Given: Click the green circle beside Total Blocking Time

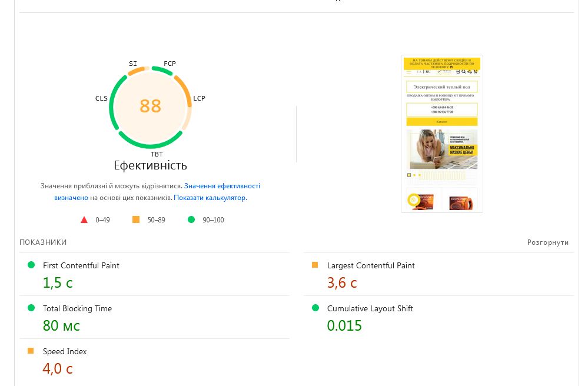Looking at the screenshot, I should coord(31,308).
